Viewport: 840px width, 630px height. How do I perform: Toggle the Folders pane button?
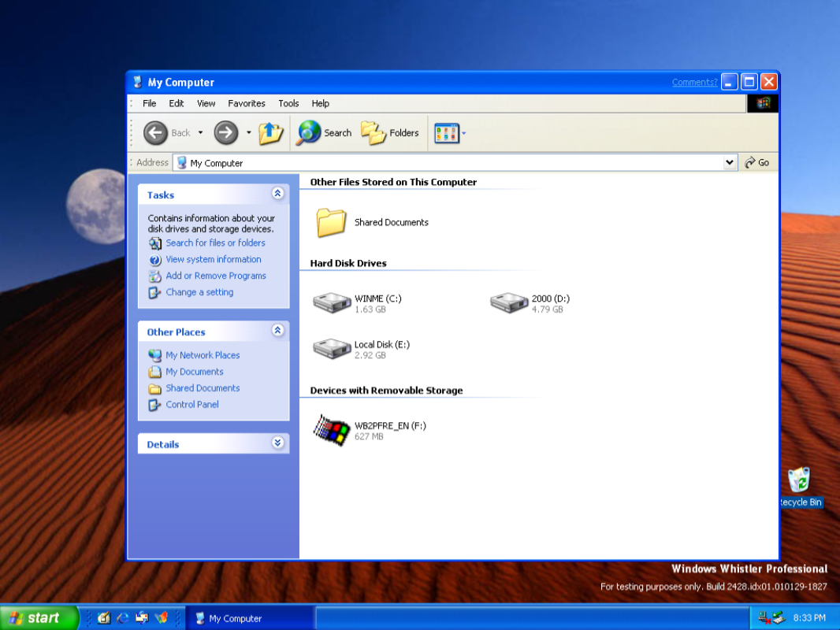[390, 133]
